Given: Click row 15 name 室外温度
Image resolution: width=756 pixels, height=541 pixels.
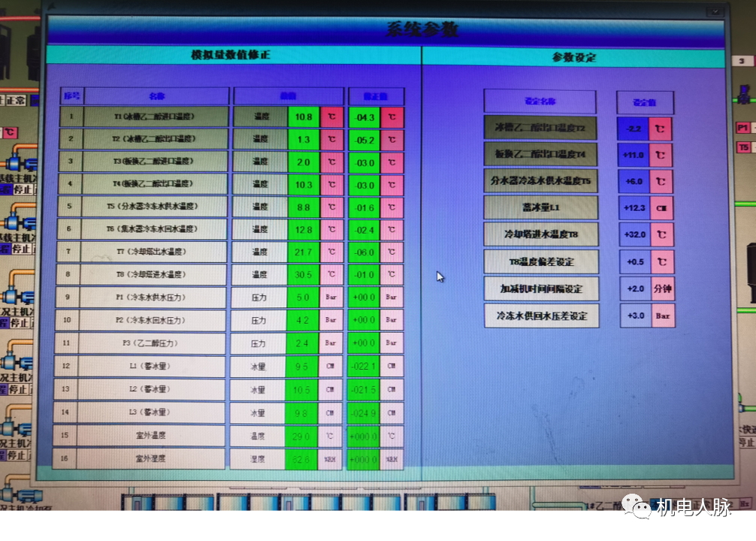Looking at the screenshot, I should click(150, 435).
